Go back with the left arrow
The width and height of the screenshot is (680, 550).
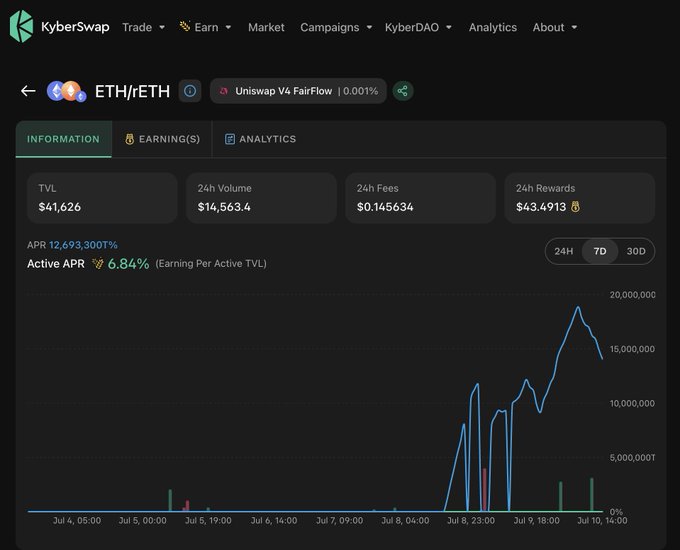[28, 91]
